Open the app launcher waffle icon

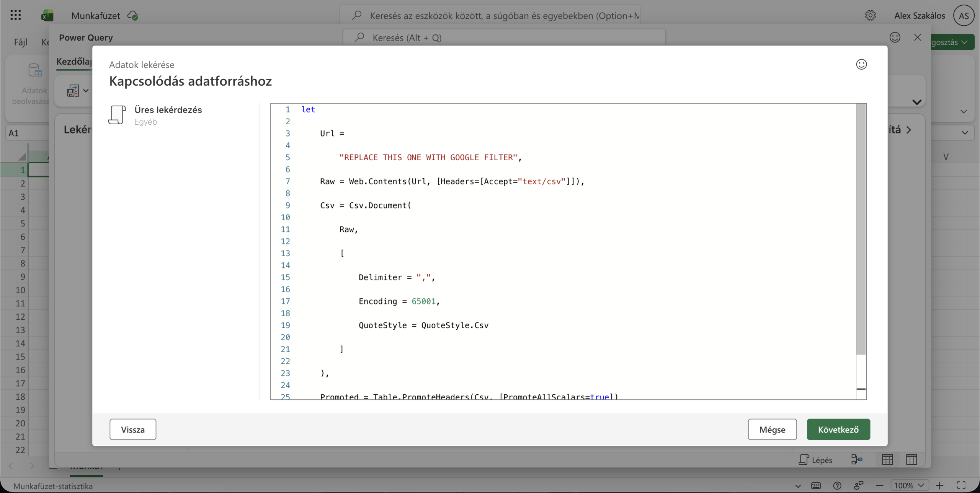tap(16, 15)
